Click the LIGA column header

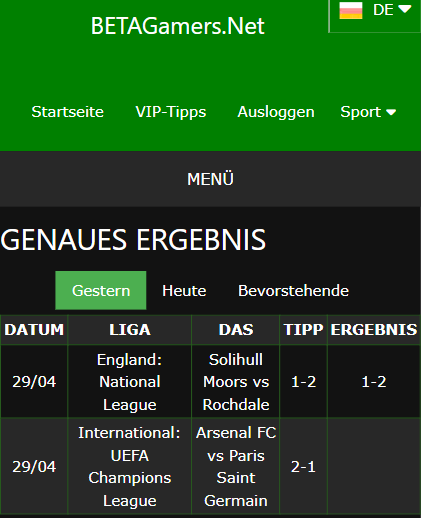130,330
